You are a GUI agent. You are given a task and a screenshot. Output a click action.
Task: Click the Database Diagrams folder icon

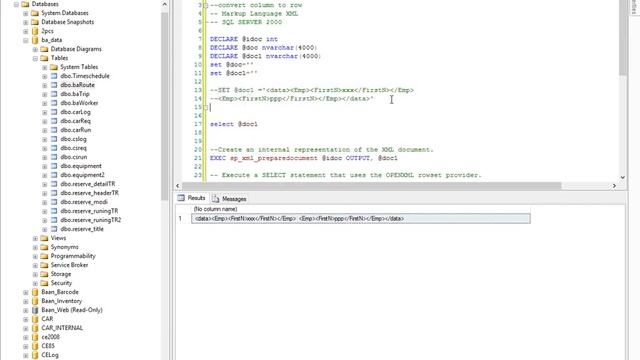point(44,49)
